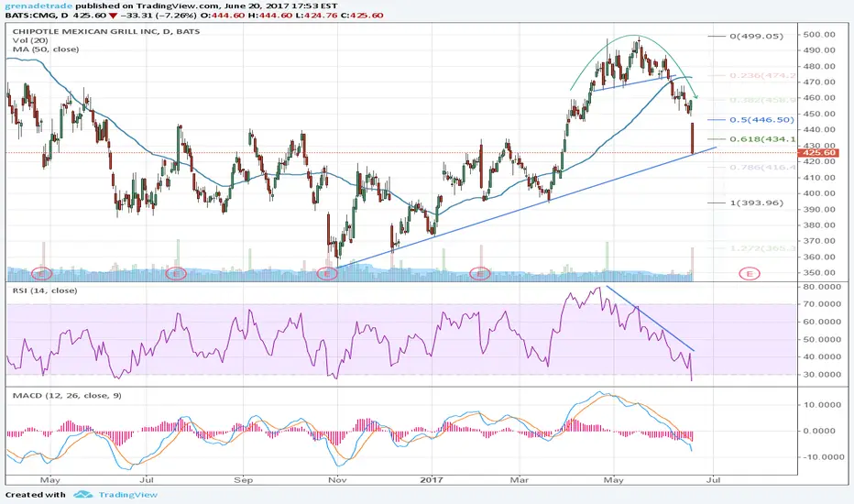Image resolution: width=854 pixels, height=504 pixels.
Task: Click the MACD (12, 26, close, 9) label
Action: [67, 395]
